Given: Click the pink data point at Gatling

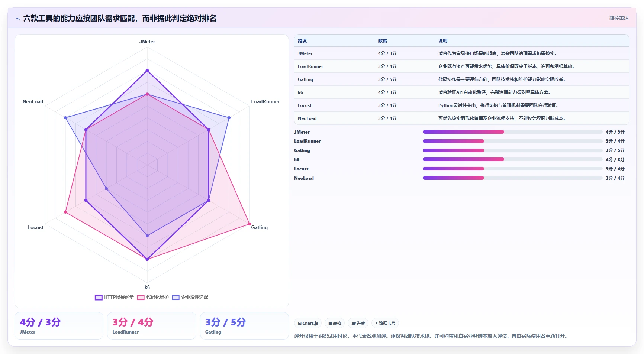Looking at the screenshot, I should click(x=249, y=224).
